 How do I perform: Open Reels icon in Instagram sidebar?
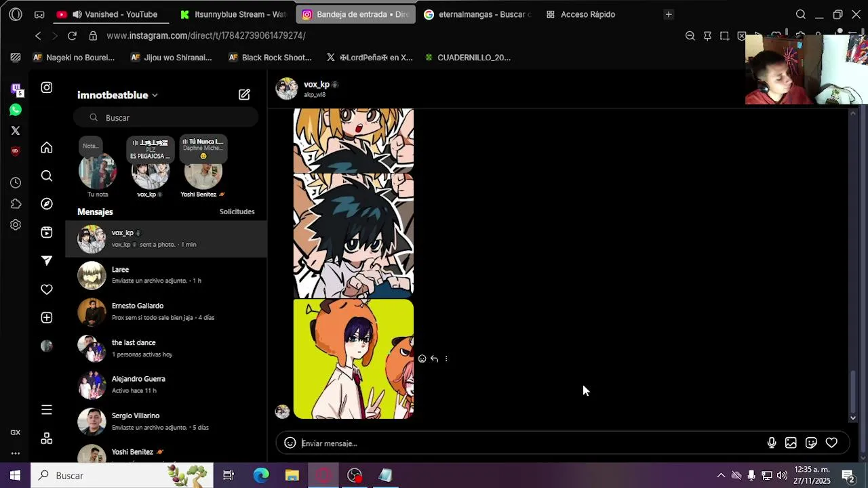click(x=47, y=232)
